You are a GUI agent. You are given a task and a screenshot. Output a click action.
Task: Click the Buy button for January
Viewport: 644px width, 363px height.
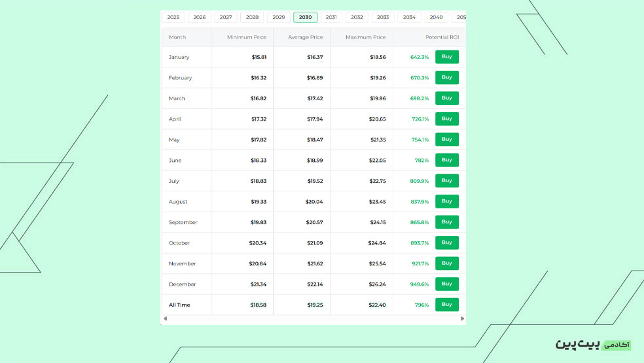click(x=447, y=57)
